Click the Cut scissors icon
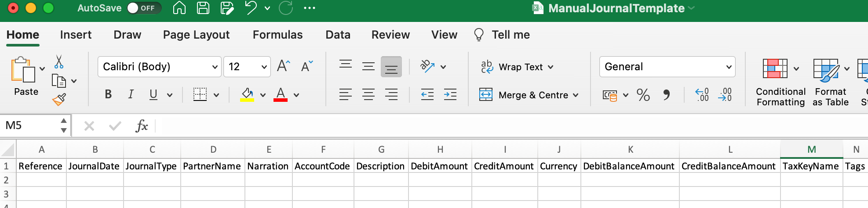 pyautogui.click(x=59, y=62)
